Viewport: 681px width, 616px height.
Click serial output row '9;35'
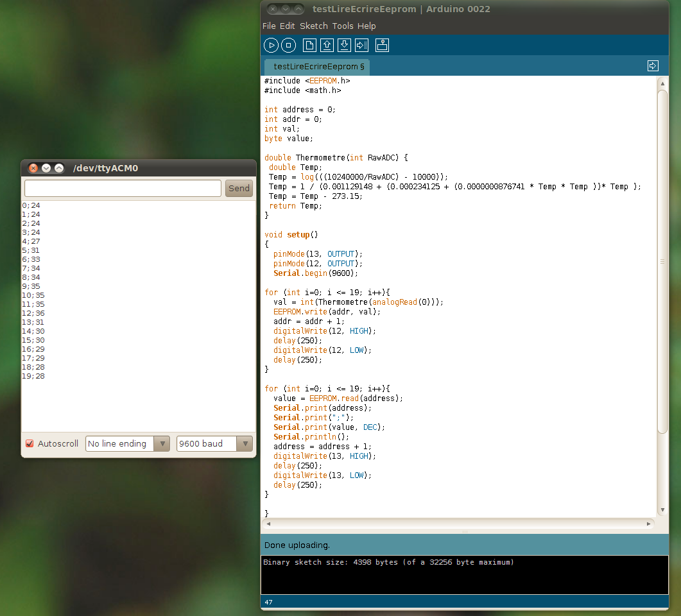pyautogui.click(x=31, y=286)
